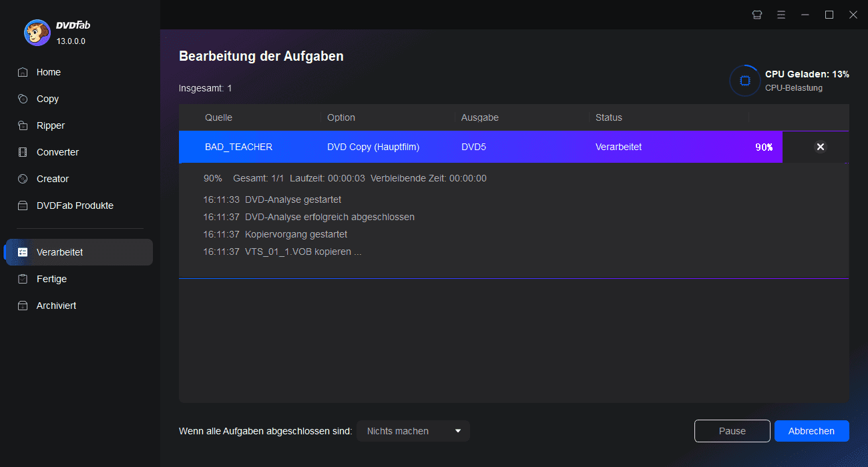Click the Home house icon

tap(23, 72)
